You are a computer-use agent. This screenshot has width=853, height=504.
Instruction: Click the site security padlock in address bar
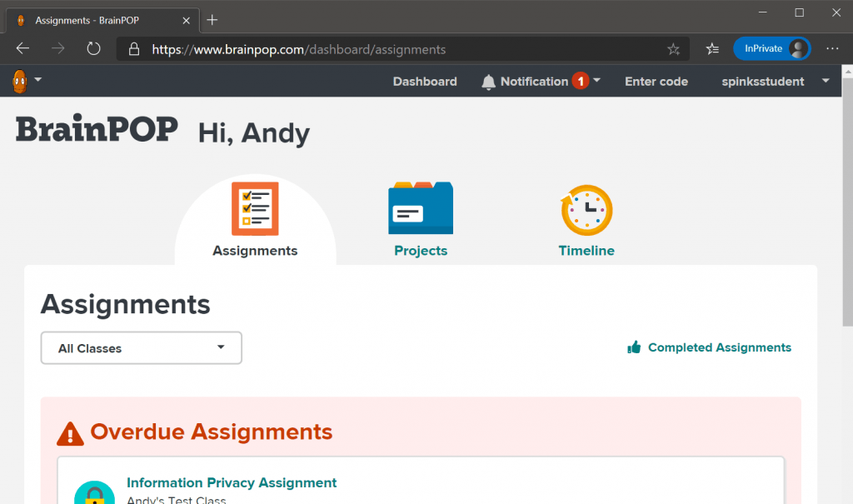tap(134, 49)
